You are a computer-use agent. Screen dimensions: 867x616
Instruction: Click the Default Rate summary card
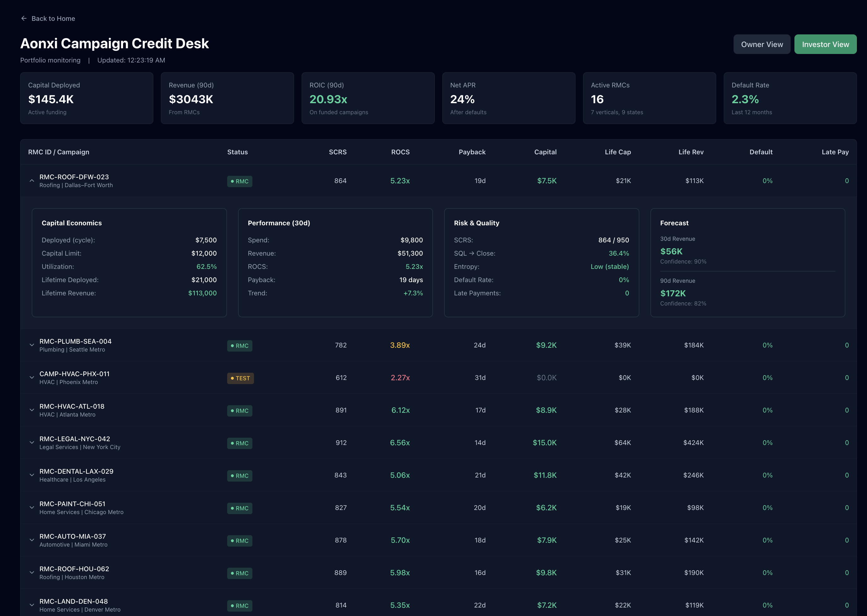[790, 98]
